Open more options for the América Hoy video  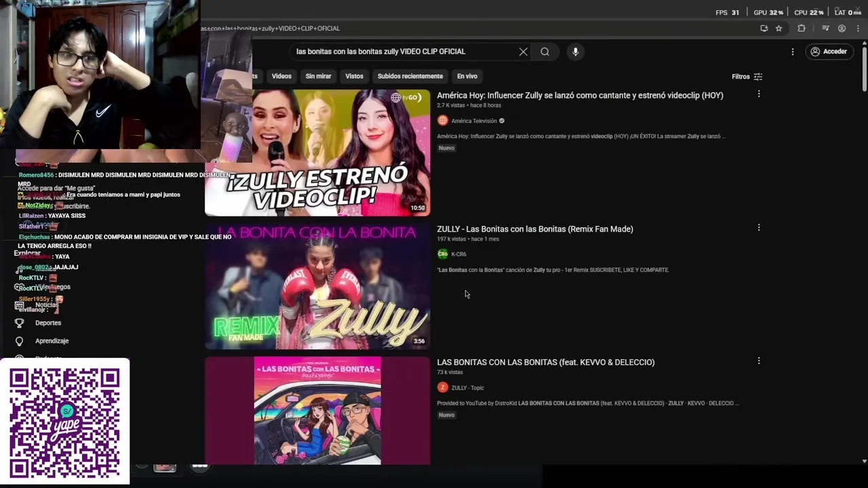pyautogui.click(x=759, y=94)
